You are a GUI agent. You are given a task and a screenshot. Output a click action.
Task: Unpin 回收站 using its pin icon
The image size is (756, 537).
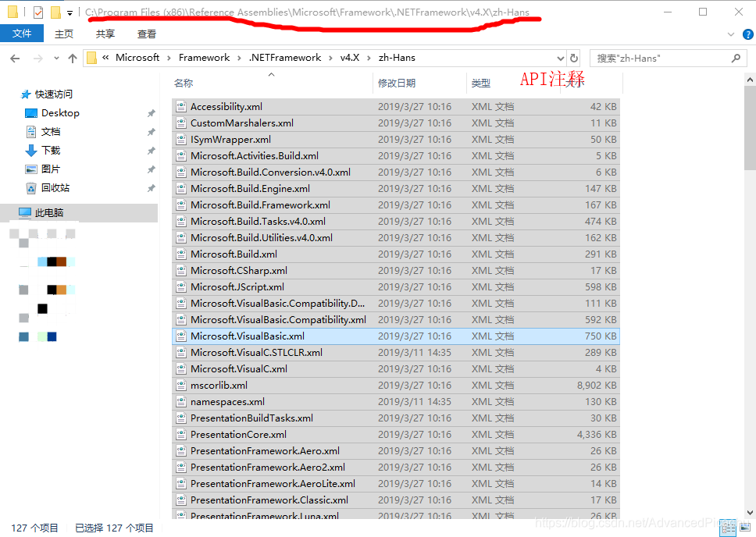[x=152, y=188]
